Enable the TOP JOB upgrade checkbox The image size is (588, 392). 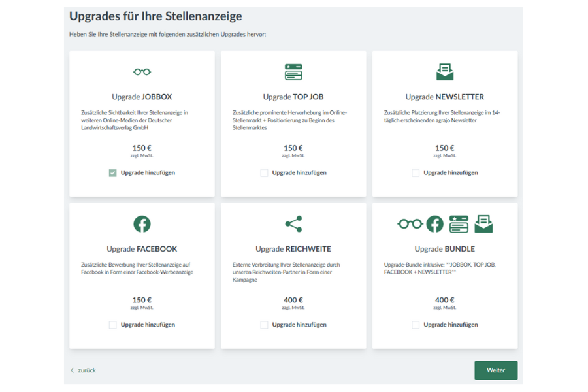[264, 173]
